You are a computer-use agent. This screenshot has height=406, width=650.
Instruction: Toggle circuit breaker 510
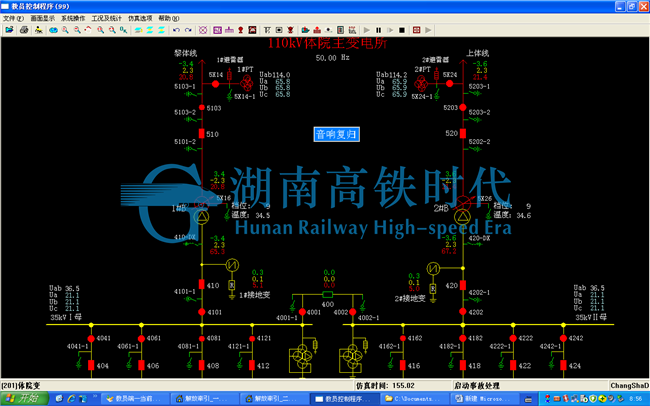201,134
